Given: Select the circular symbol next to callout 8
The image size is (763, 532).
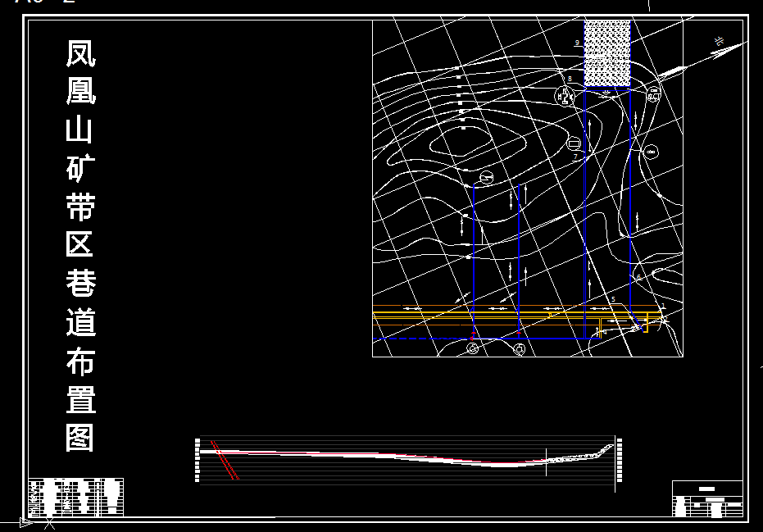Looking at the screenshot, I should click(565, 96).
